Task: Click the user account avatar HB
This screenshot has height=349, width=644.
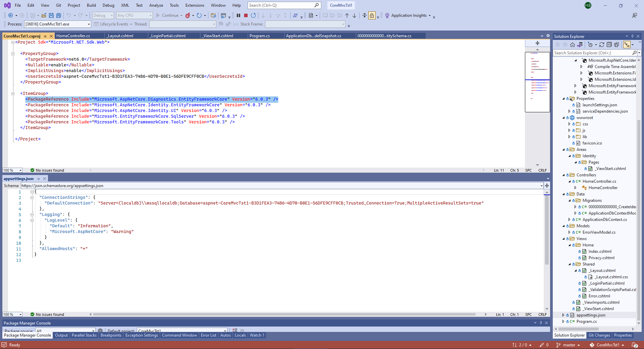Action: click(588, 5)
